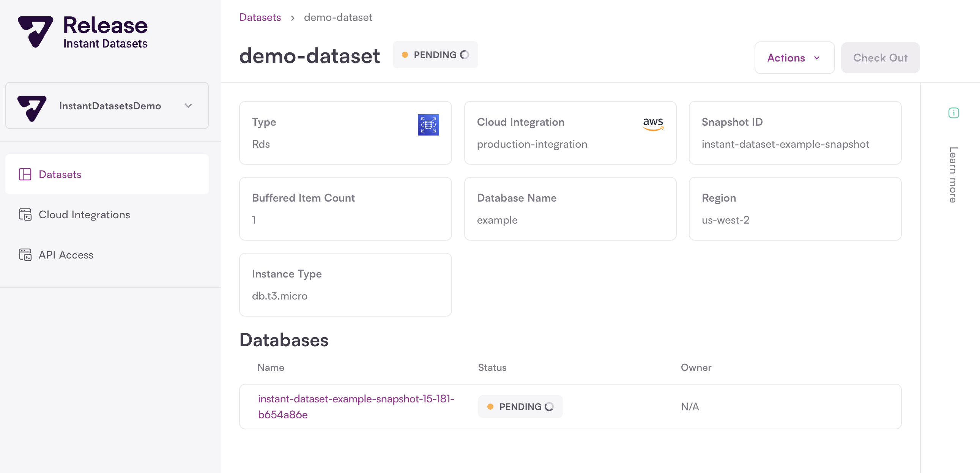
Task: Click the Cloud Integrations sidebar icon
Action: [x=25, y=214]
